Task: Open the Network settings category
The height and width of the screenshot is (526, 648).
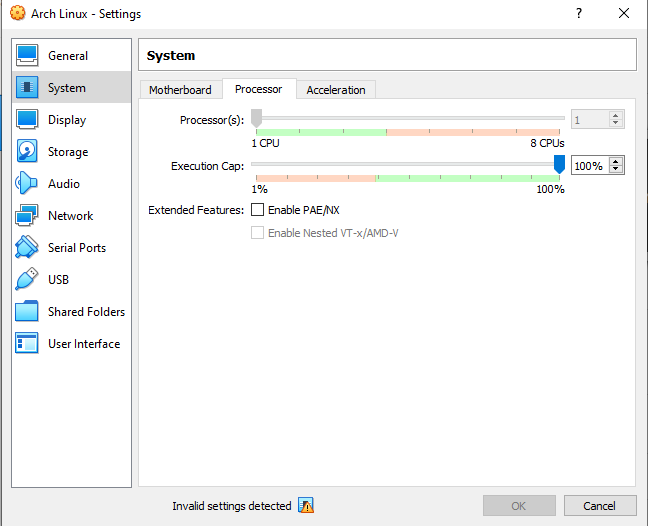Action: (x=71, y=216)
